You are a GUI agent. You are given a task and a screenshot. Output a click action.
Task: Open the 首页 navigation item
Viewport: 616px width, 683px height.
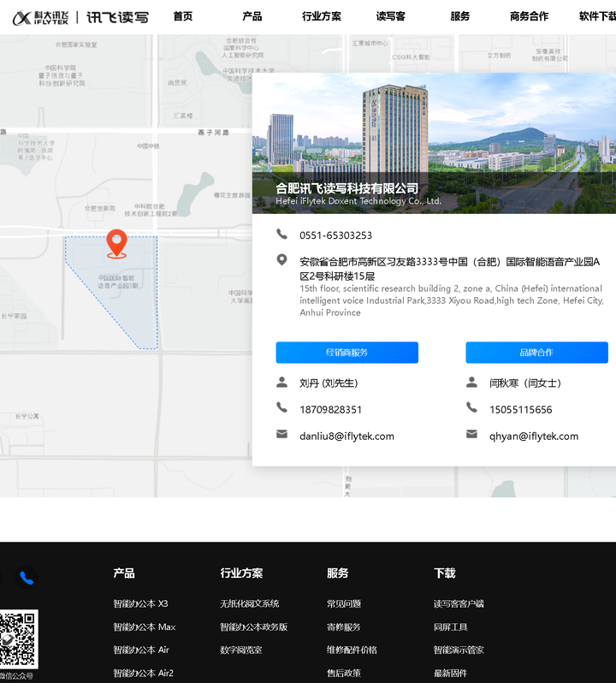[x=183, y=16]
